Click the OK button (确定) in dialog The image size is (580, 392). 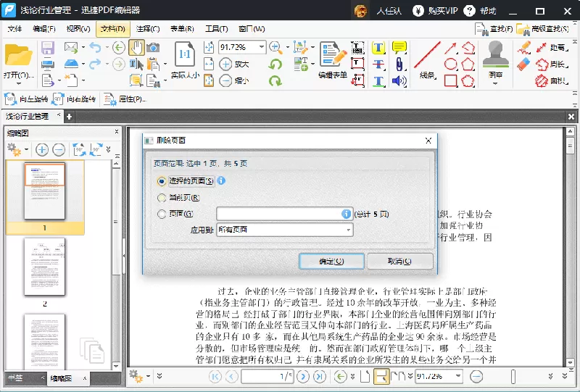click(x=331, y=261)
